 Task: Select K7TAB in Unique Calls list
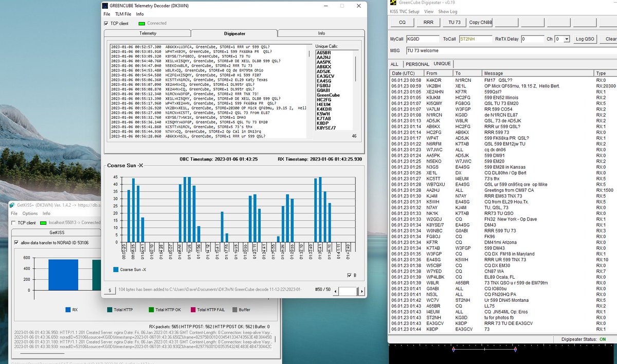(x=324, y=118)
